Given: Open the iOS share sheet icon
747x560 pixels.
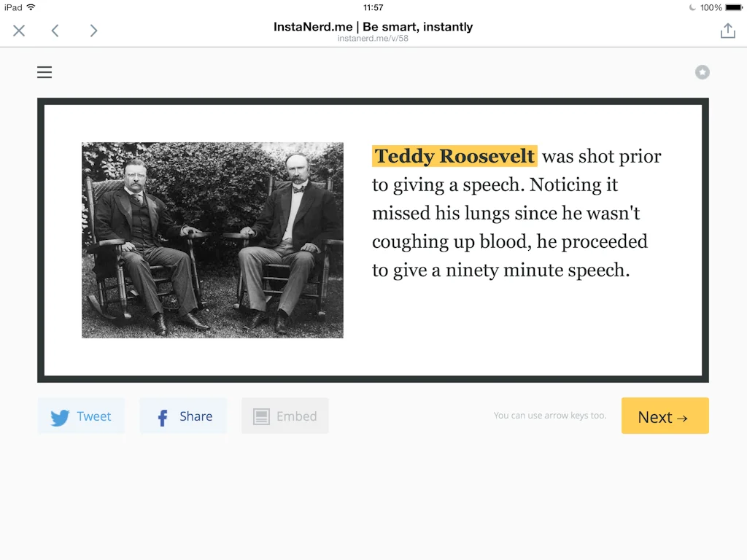Looking at the screenshot, I should (727, 31).
